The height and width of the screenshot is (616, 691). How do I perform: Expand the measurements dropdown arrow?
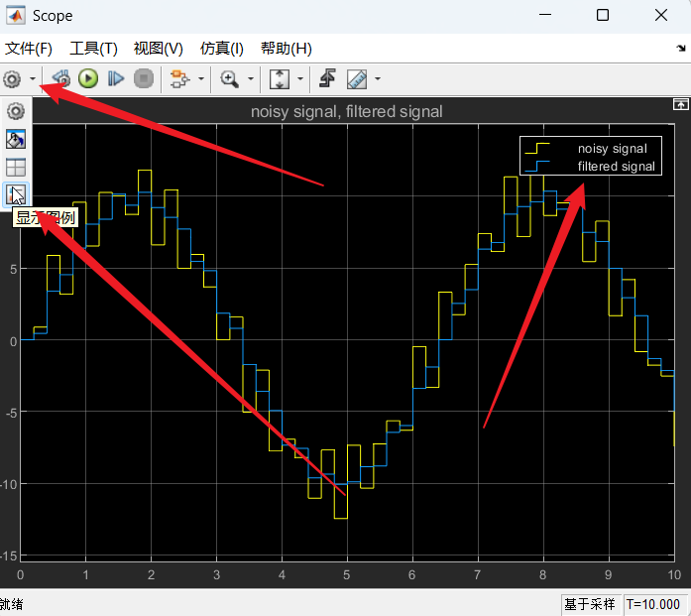coord(378,79)
